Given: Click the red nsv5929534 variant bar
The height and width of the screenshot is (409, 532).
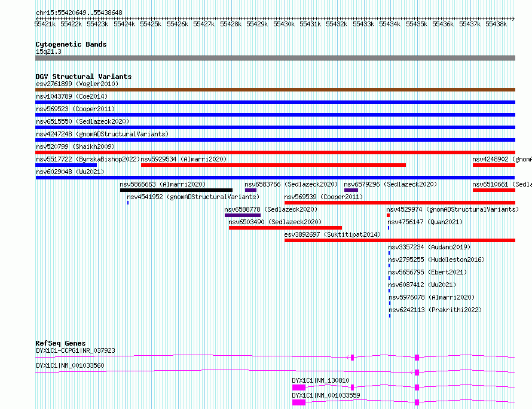Looking at the screenshot, I should pos(273,165).
